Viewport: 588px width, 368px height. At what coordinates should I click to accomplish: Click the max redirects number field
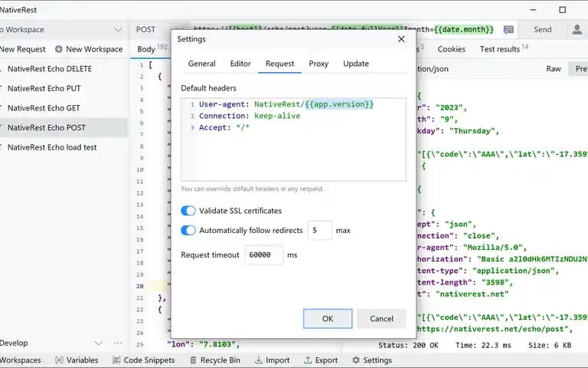[x=319, y=230]
